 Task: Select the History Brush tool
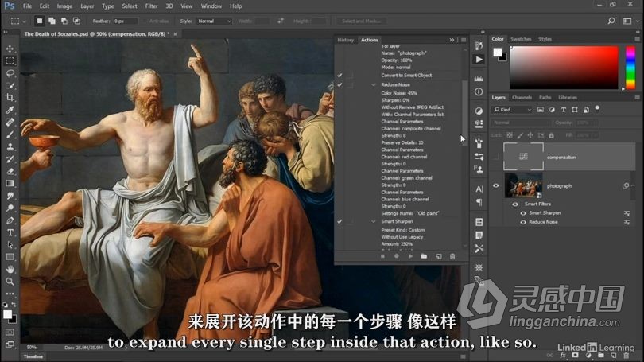[10, 159]
